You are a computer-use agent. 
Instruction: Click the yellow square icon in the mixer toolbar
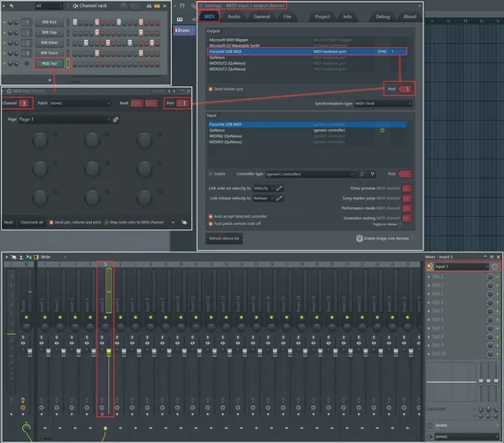click(x=36, y=257)
